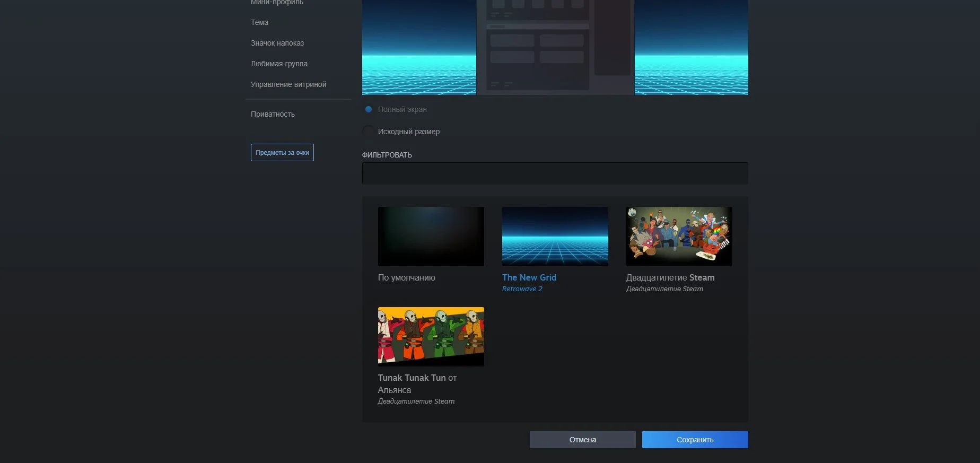Focus the ФИЛЬТРОВАТЬ text field

point(555,173)
